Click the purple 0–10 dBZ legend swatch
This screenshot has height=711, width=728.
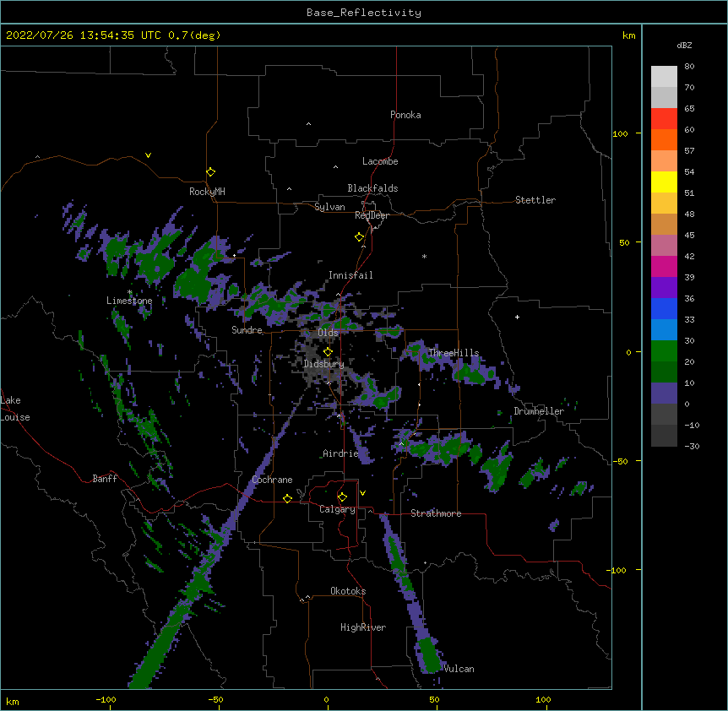[x=664, y=393]
